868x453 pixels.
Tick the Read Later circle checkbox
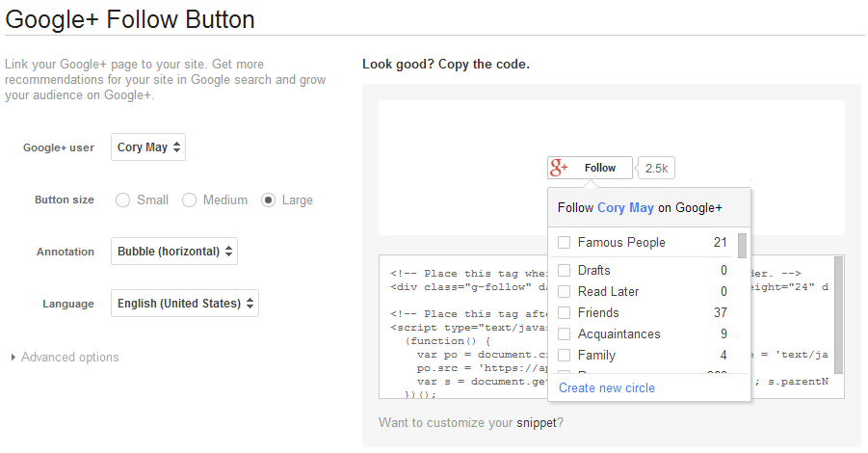click(565, 292)
